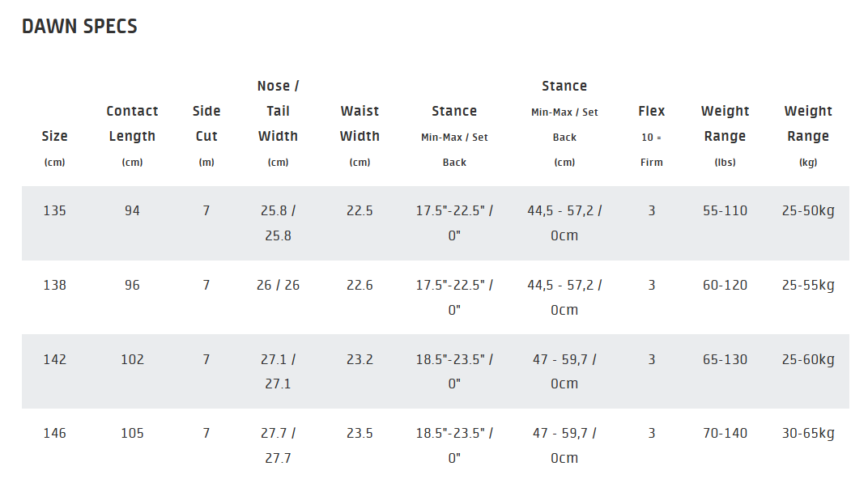Select the 142 size cell
The image size is (868, 479).
pyautogui.click(x=55, y=359)
